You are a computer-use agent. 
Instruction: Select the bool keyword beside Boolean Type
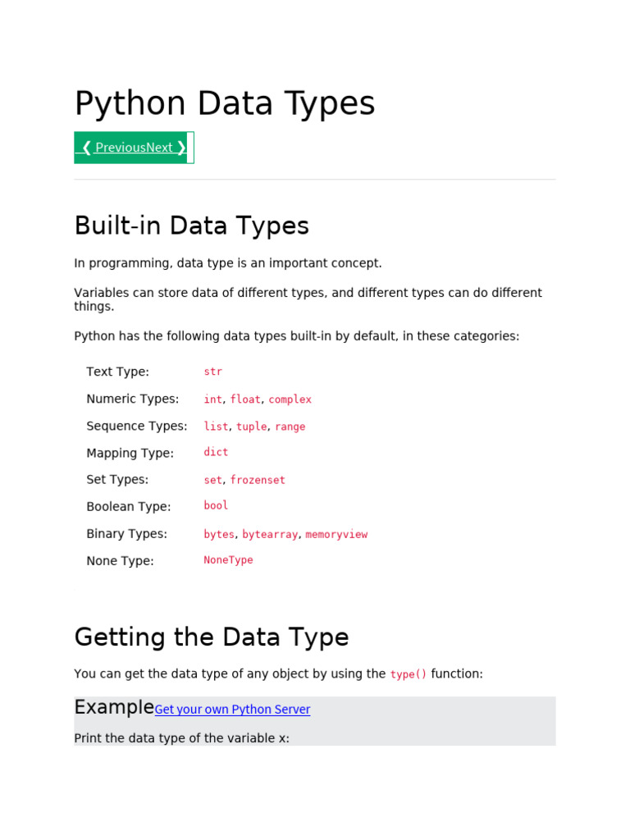[216, 505]
